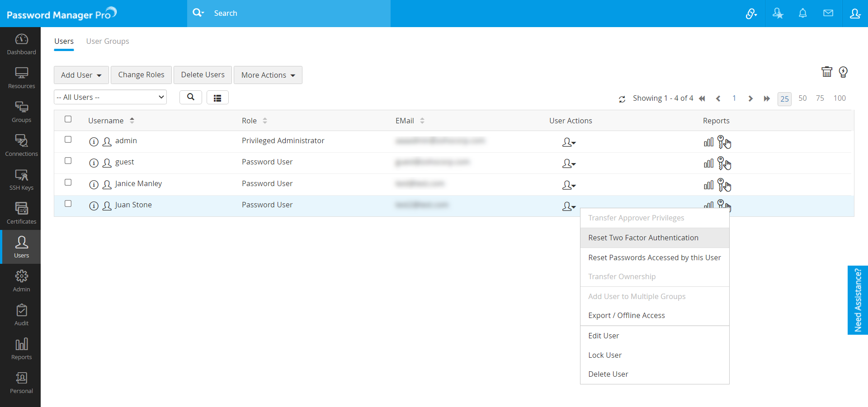Open the user actions dropdown for admin

coord(569,143)
